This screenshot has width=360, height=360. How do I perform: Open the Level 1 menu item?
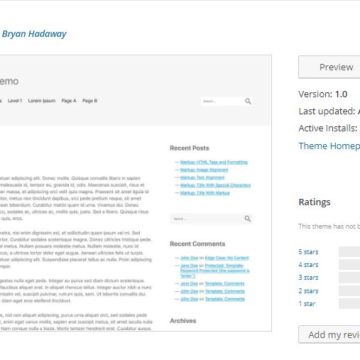[x=15, y=101]
